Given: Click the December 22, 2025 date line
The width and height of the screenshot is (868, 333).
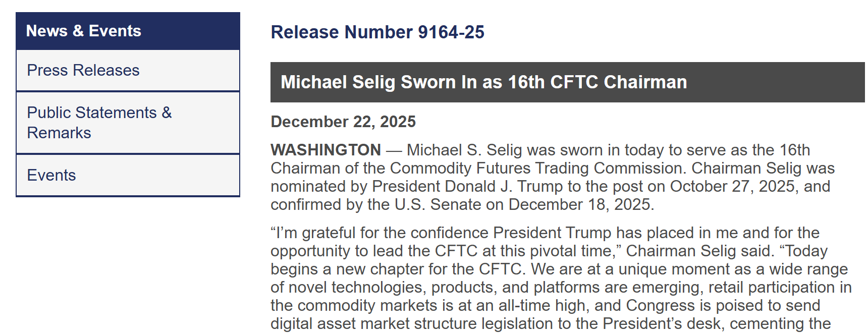Looking at the screenshot, I should click(x=343, y=122).
